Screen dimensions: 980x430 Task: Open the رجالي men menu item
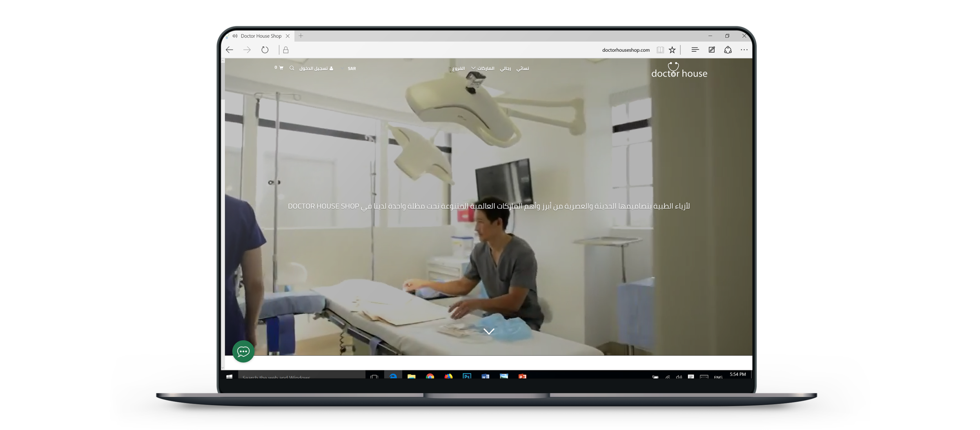click(505, 69)
